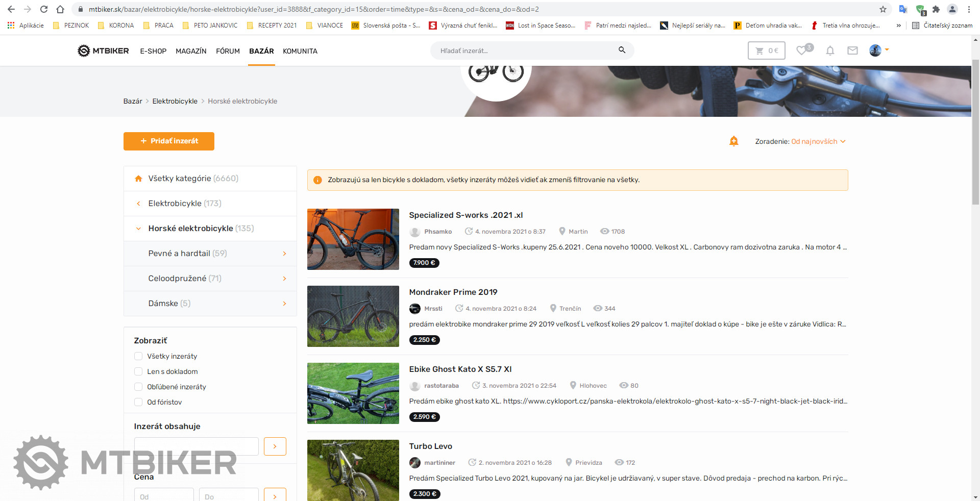Bookmark page with Chrome star icon
Screen dimensions: 980x501
pyautogui.click(x=883, y=9)
